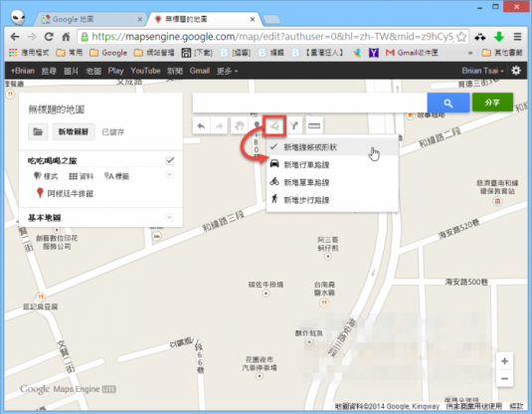The width and height of the screenshot is (532, 414).
Task: Click the 應用程式 apps grid shortcut
Action: [x=29, y=53]
